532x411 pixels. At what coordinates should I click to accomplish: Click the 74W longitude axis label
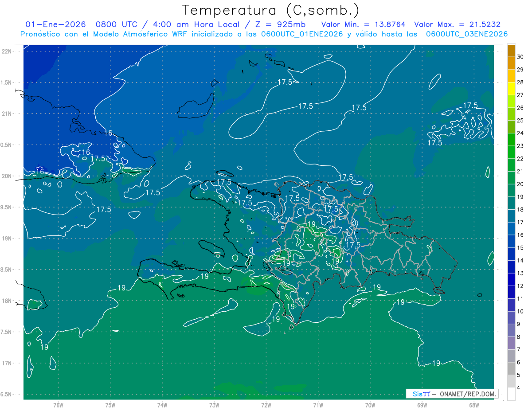162,405
